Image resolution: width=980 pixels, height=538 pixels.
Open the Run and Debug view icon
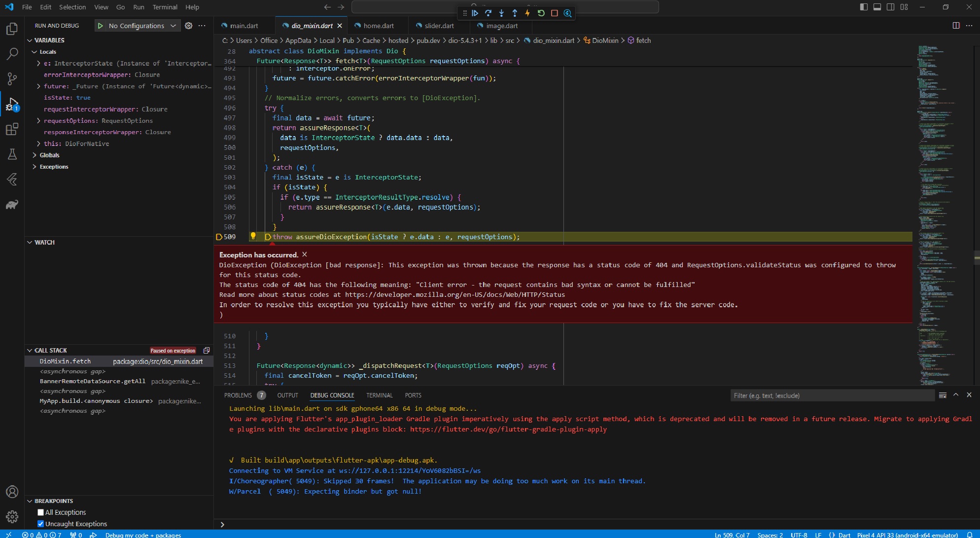12,104
